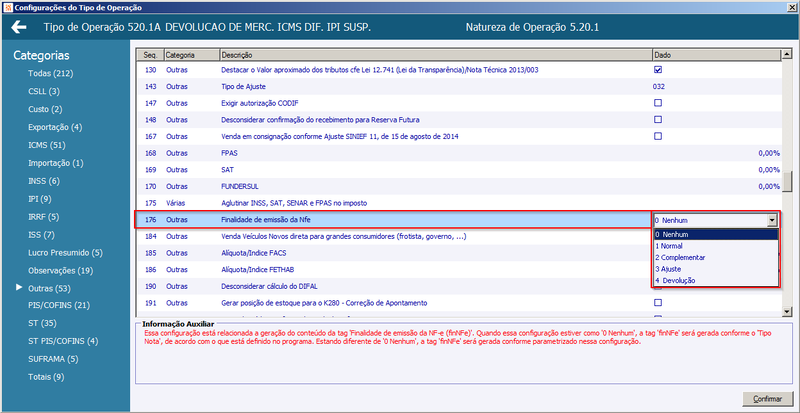Screen dimensions: 800x413
Task: Toggle checkbox for K280 Correção de Apontamento
Action: tap(658, 303)
